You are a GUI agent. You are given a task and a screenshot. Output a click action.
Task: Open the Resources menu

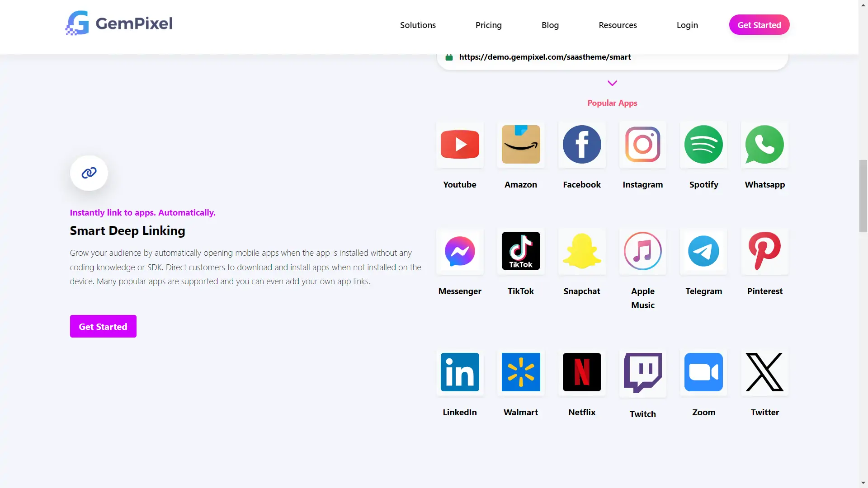pos(618,25)
